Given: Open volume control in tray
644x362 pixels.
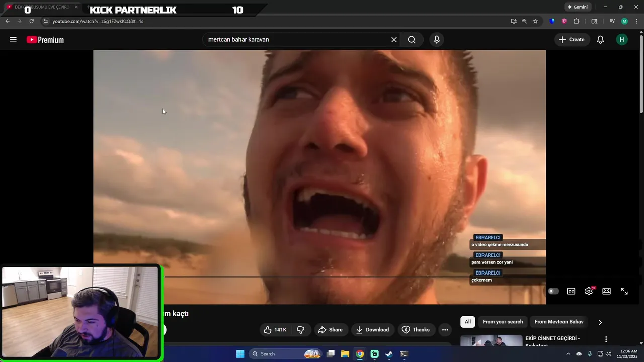Looking at the screenshot, I should point(608,354).
